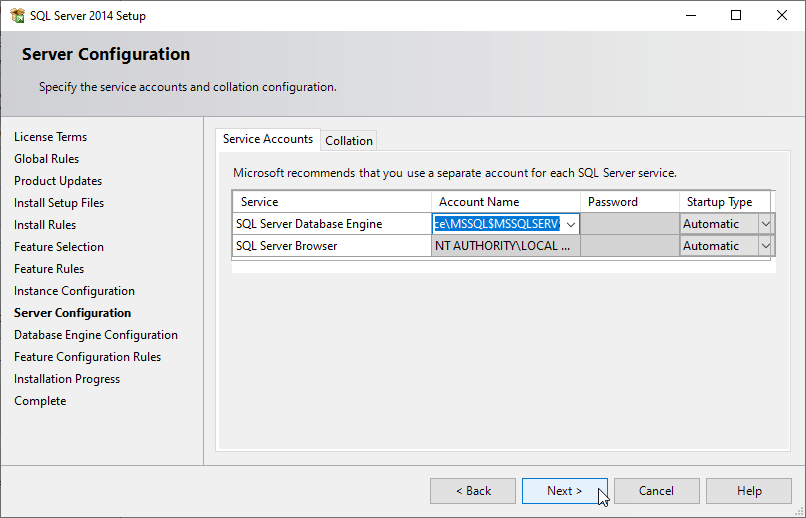Switch to the Collation tab
Viewport: 806px width, 518px height.
point(349,141)
